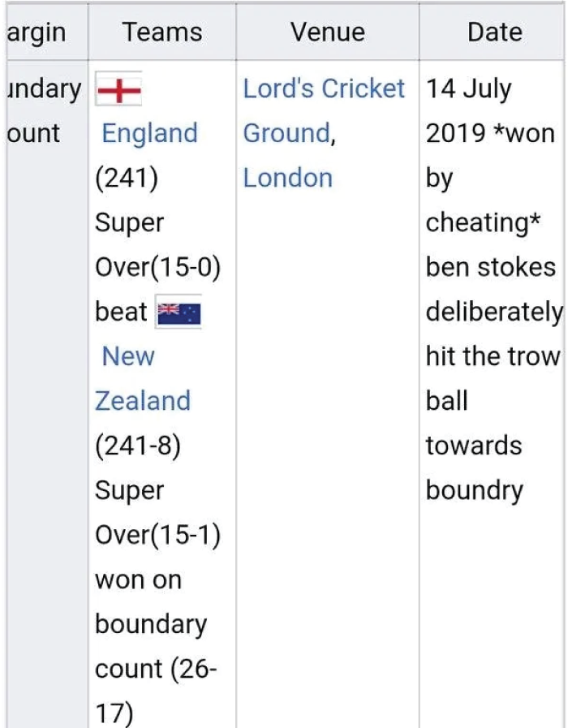Click the 'boundry' word in Date cell
The height and width of the screenshot is (728, 568).
pos(474,491)
